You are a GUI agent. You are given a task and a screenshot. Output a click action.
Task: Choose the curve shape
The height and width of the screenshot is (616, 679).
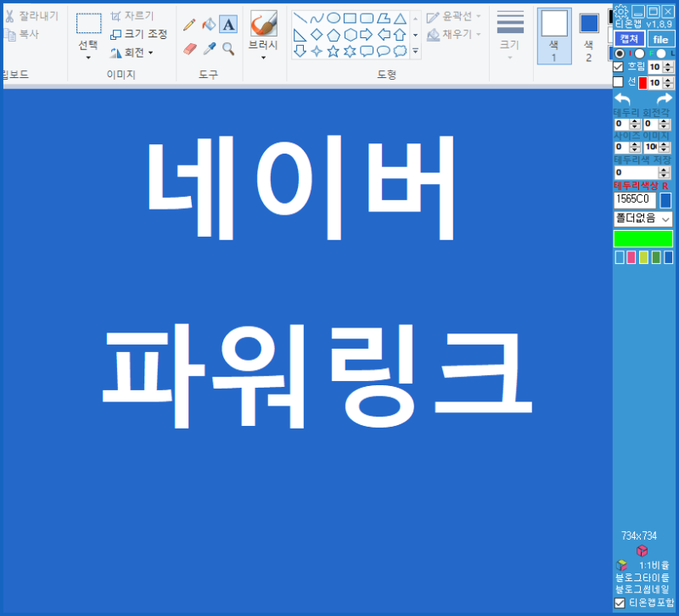point(317,18)
